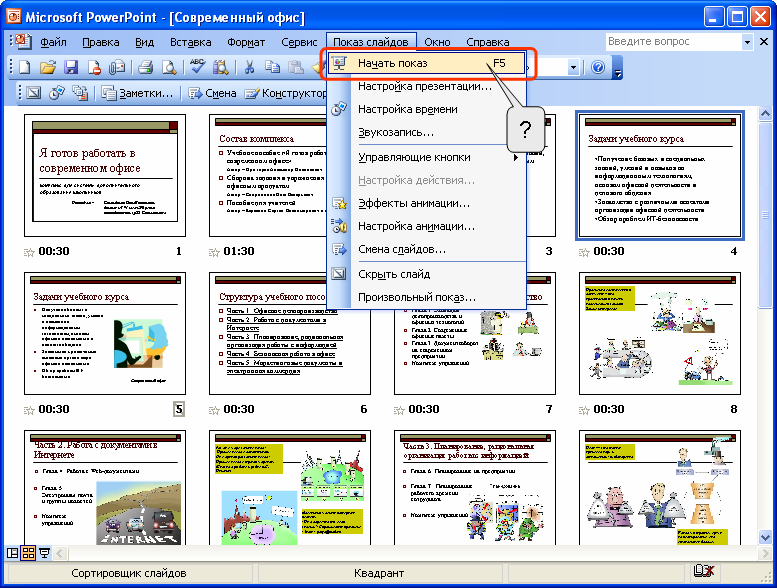Image resolution: width=777 pixels, height=588 pixels.
Task: Click the Open folder toolbar icon
Action: pyautogui.click(x=47, y=67)
